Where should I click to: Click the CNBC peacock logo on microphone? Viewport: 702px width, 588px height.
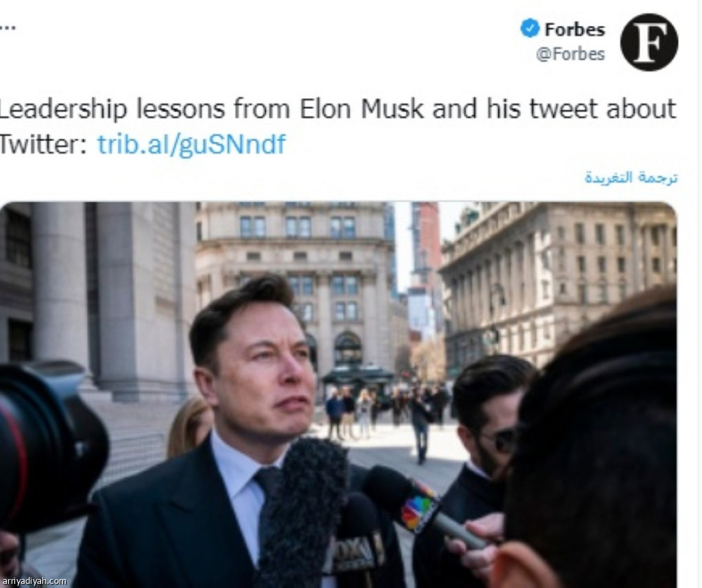click(418, 510)
